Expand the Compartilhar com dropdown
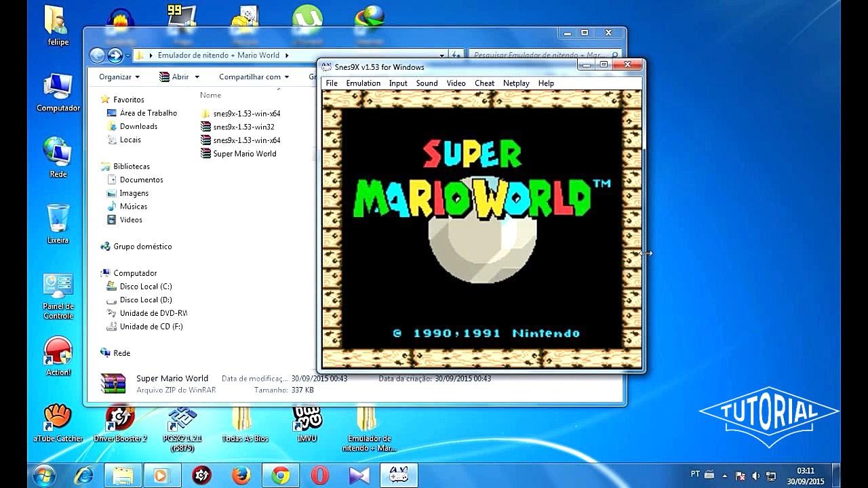Image resolution: width=868 pixels, height=488 pixels. pos(254,77)
